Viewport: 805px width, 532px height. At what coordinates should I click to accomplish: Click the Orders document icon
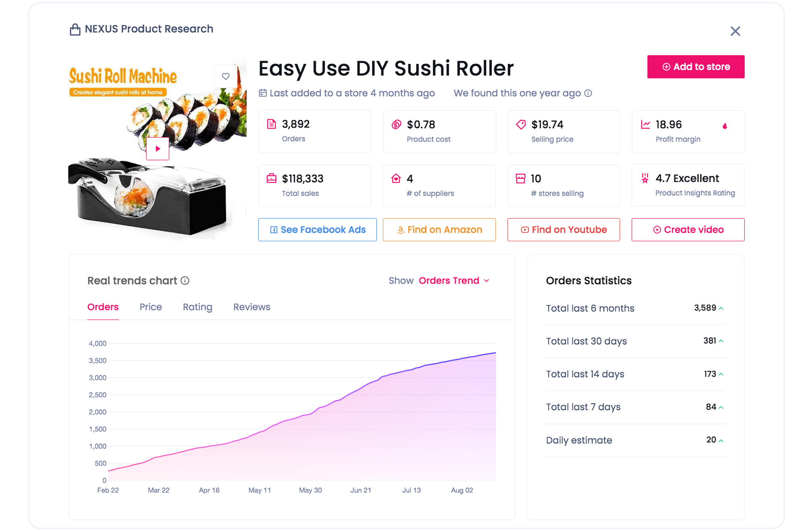pos(271,124)
